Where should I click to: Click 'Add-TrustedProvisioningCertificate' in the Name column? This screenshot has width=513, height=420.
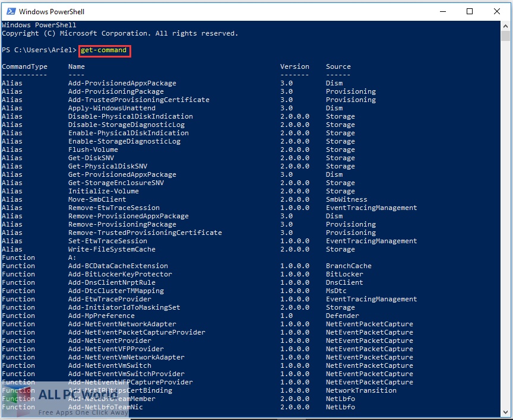(x=139, y=100)
